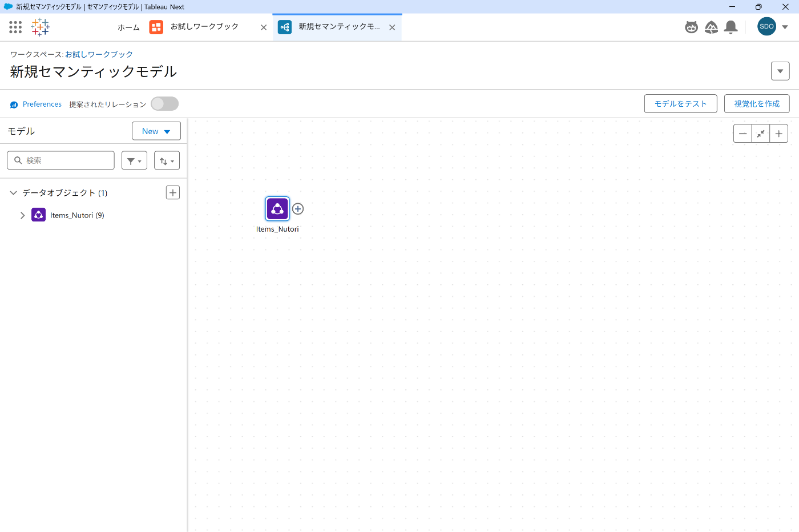Close the 新規セマンティックモ... tab
Viewport: 799px width, 532px height.
click(392, 27)
